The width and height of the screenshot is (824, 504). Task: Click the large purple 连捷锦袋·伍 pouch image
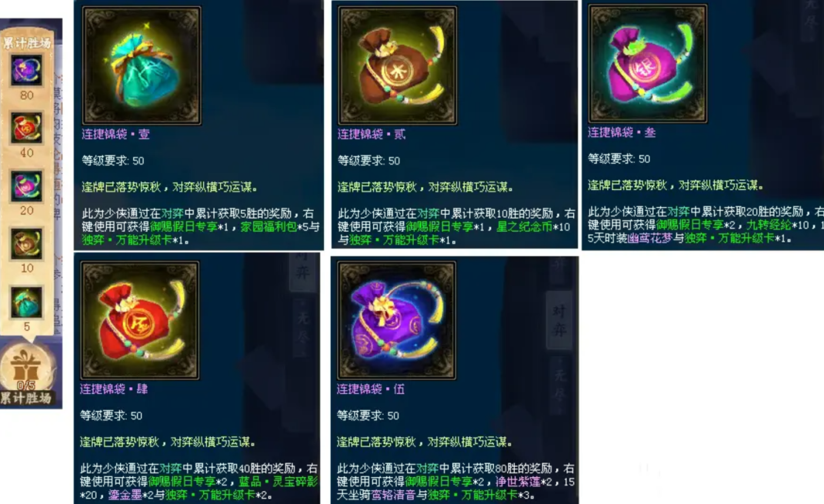396,320
